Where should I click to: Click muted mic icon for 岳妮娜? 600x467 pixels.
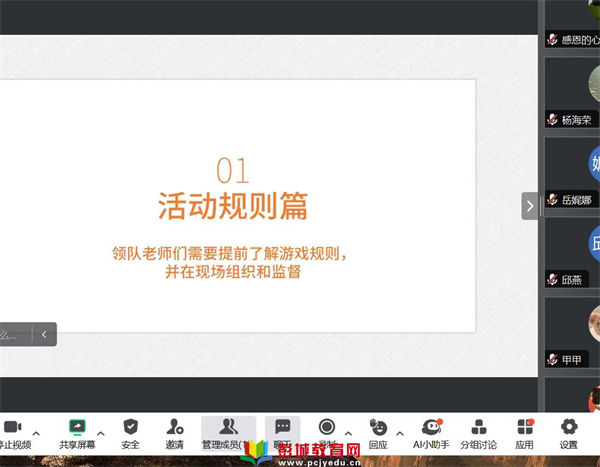coord(552,199)
